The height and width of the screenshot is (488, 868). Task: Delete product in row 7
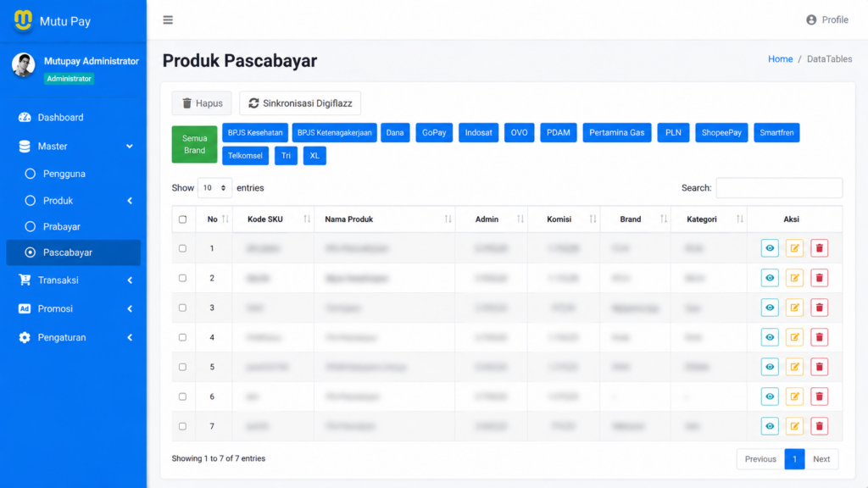(x=820, y=426)
